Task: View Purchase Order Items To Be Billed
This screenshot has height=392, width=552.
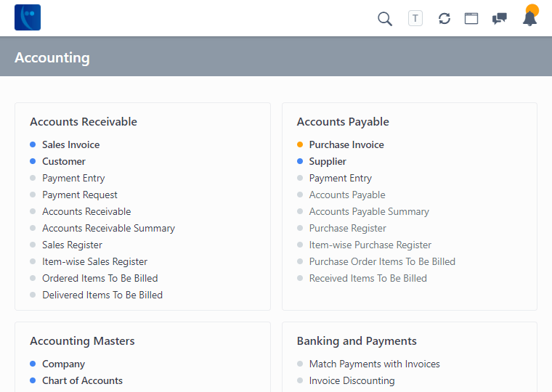Action: pyautogui.click(x=382, y=261)
